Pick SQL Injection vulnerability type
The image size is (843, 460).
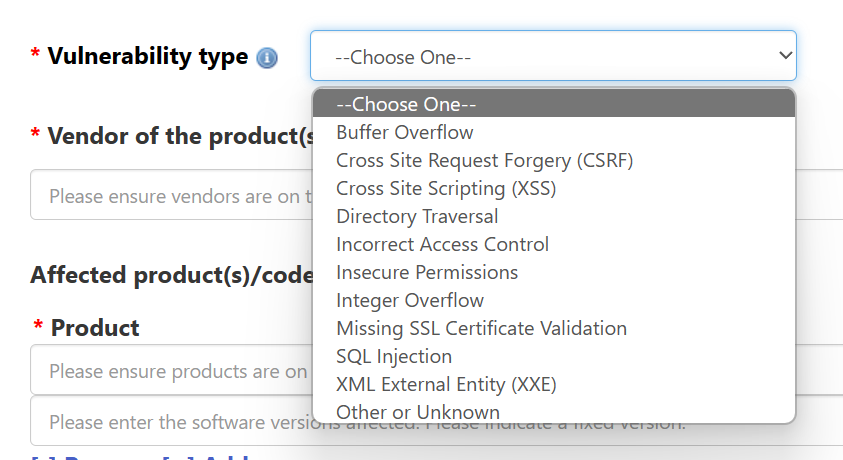point(554,356)
